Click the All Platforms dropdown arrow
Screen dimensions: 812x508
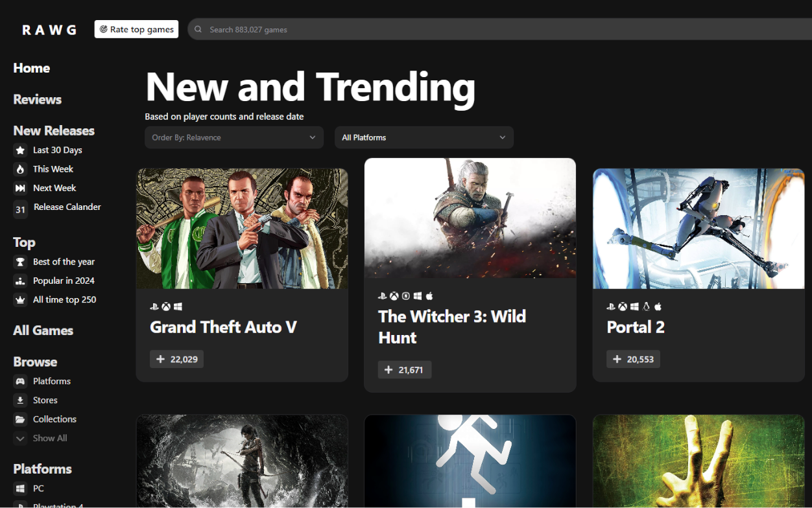(502, 137)
